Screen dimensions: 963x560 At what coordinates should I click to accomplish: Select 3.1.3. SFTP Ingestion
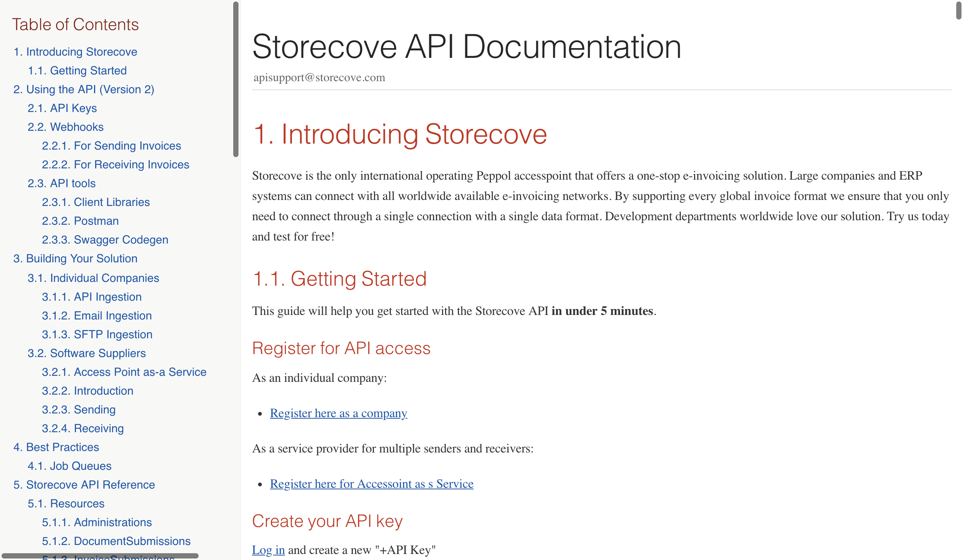[97, 334]
